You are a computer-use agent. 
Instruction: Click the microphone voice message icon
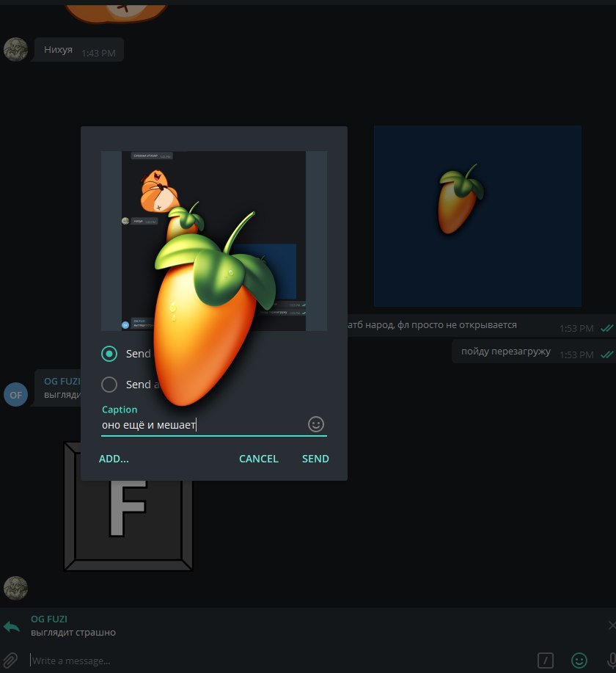(x=612, y=660)
